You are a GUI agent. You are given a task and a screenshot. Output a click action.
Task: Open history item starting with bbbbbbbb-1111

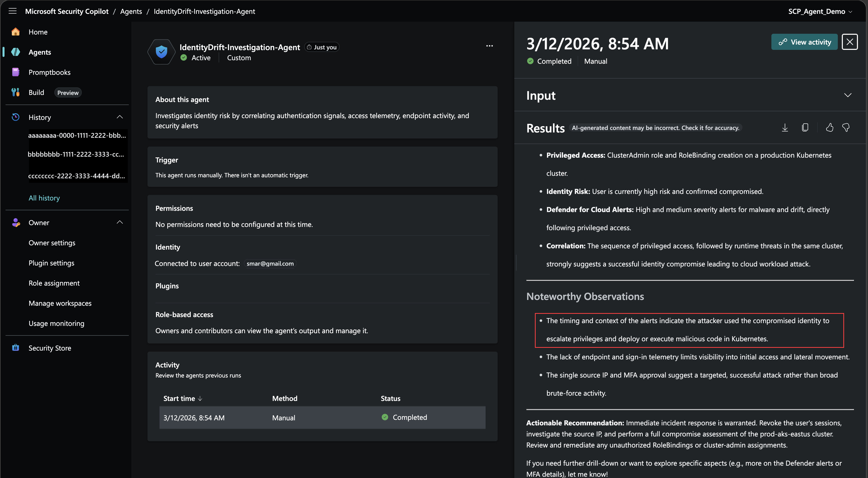(x=76, y=154)
